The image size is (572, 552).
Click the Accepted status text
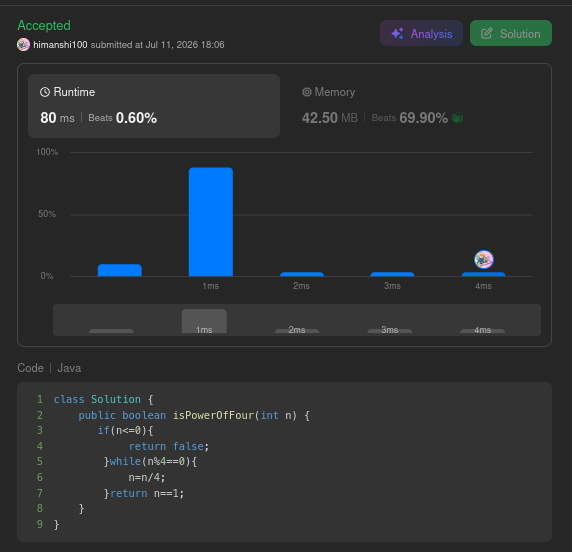pyautogui.click(x=44, y=26)
